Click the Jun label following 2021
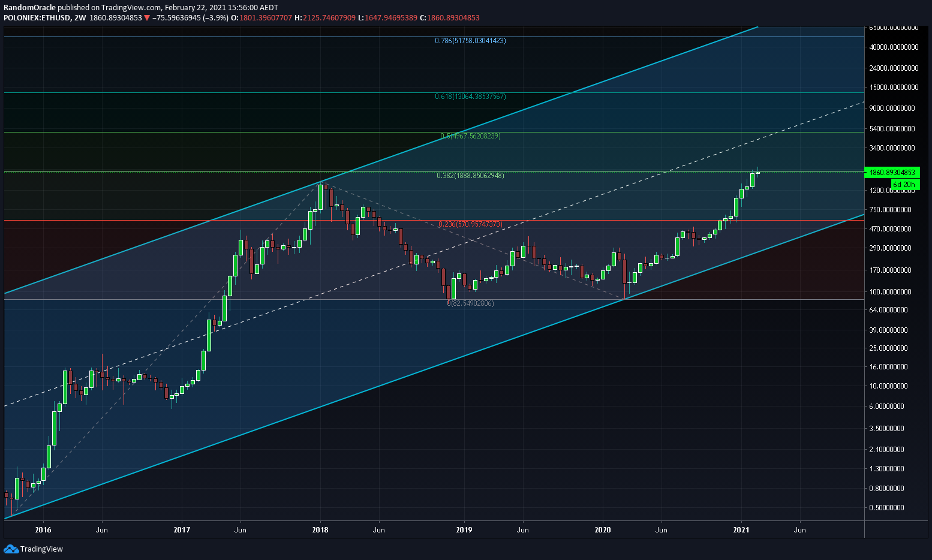The image size is (932, 560). pos(799,530)
